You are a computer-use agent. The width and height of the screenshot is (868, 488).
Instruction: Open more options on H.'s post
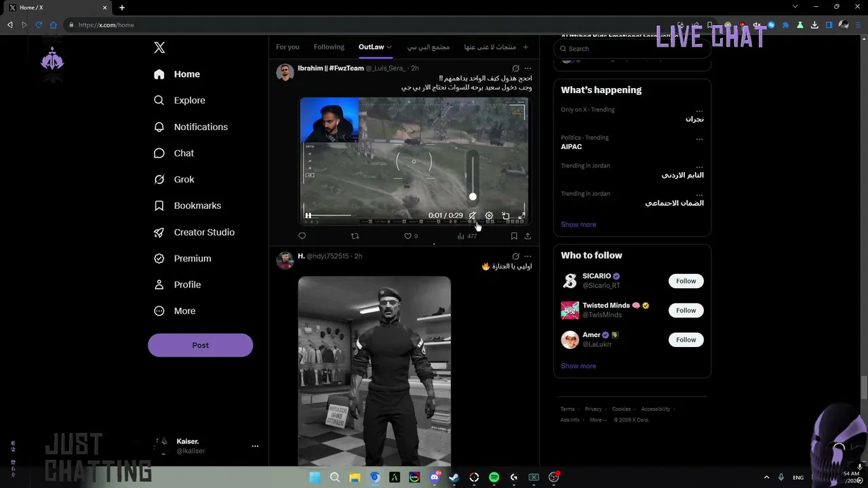tap(528, 256)
